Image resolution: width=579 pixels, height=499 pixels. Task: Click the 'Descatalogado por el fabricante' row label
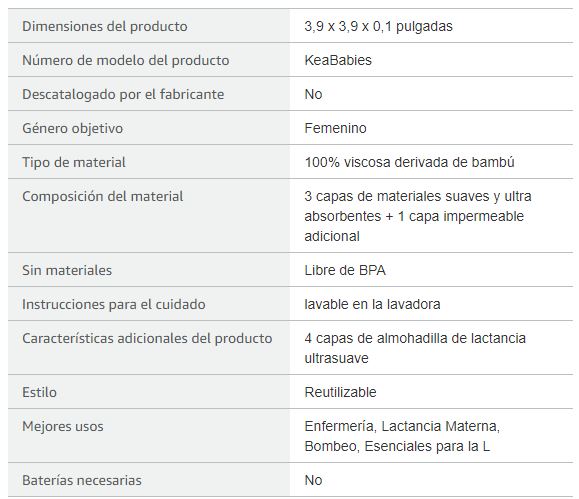[x=123, y=94]
